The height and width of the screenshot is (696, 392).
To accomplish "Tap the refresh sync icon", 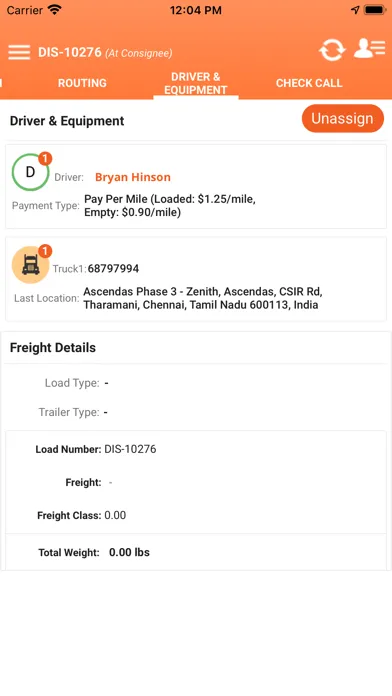I will [x=332, y=50].
